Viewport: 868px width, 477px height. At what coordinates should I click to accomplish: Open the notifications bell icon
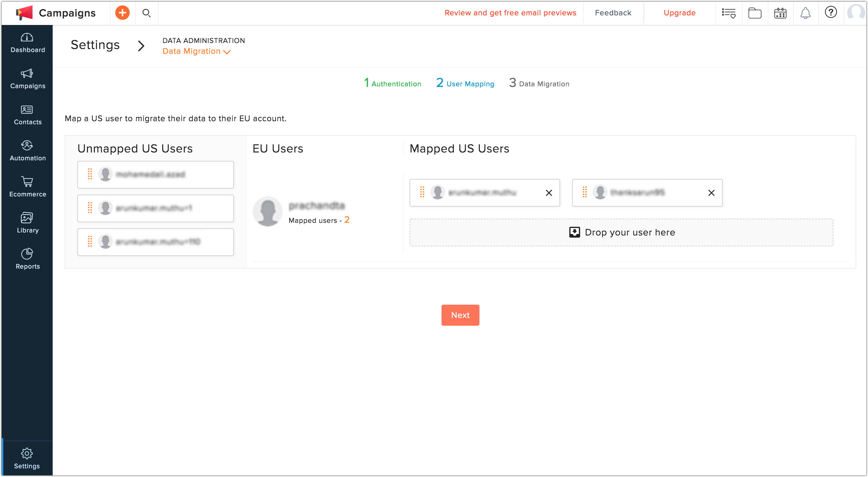805,13
